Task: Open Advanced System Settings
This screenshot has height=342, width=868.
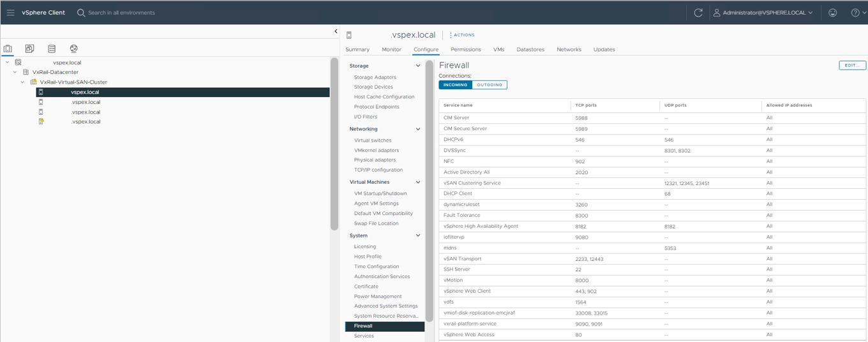Action: (386, 306)
